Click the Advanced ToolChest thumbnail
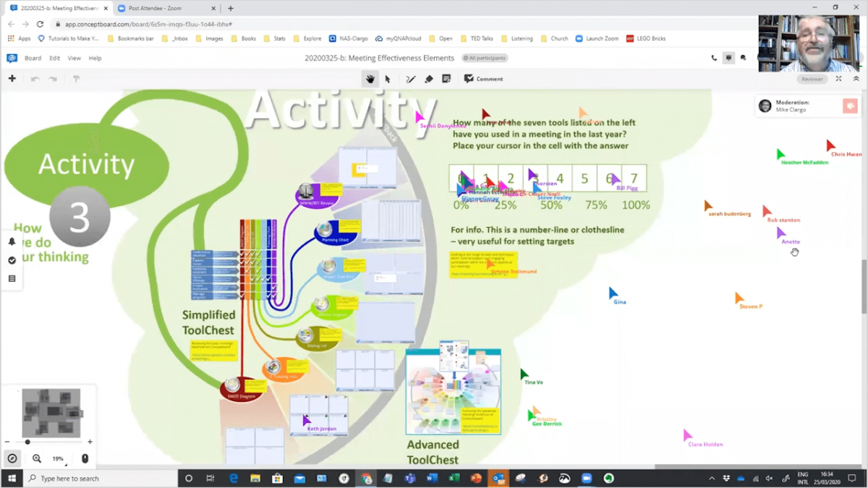The image size is (868, 488). pos(453,391)
